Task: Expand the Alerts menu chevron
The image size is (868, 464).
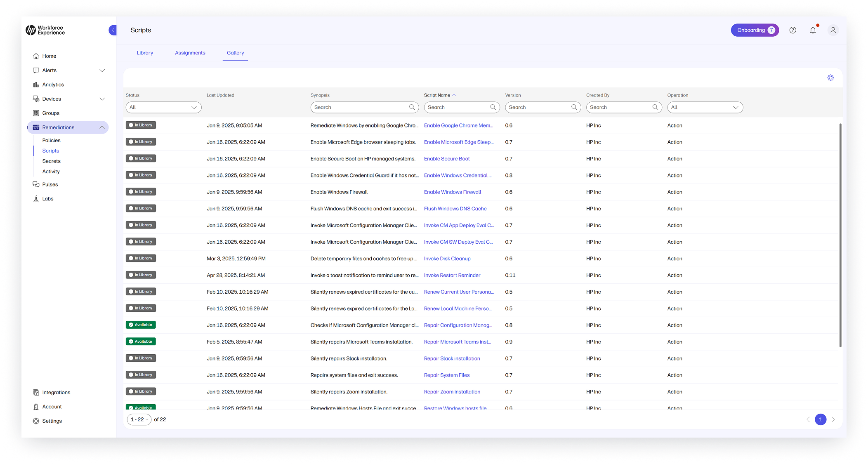Action: 102,71
